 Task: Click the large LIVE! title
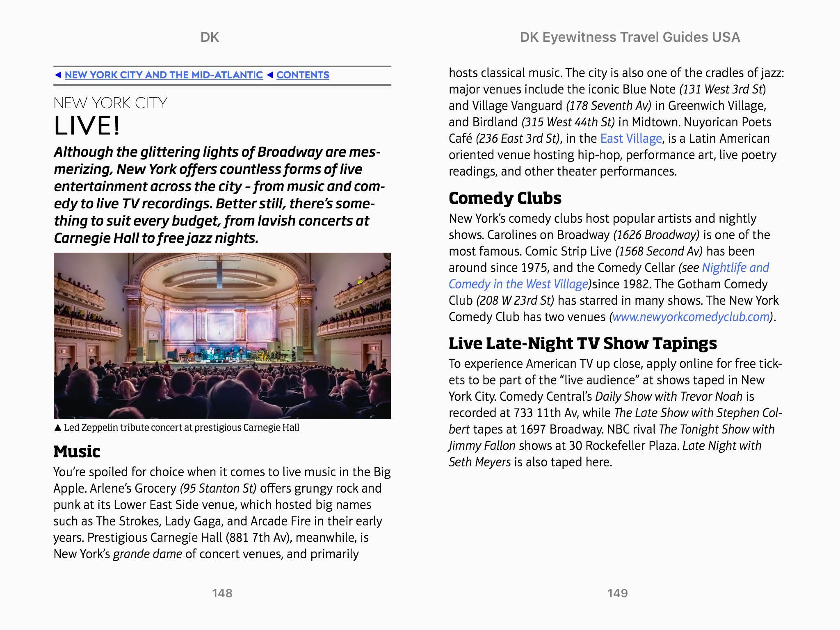coord(87,126)
